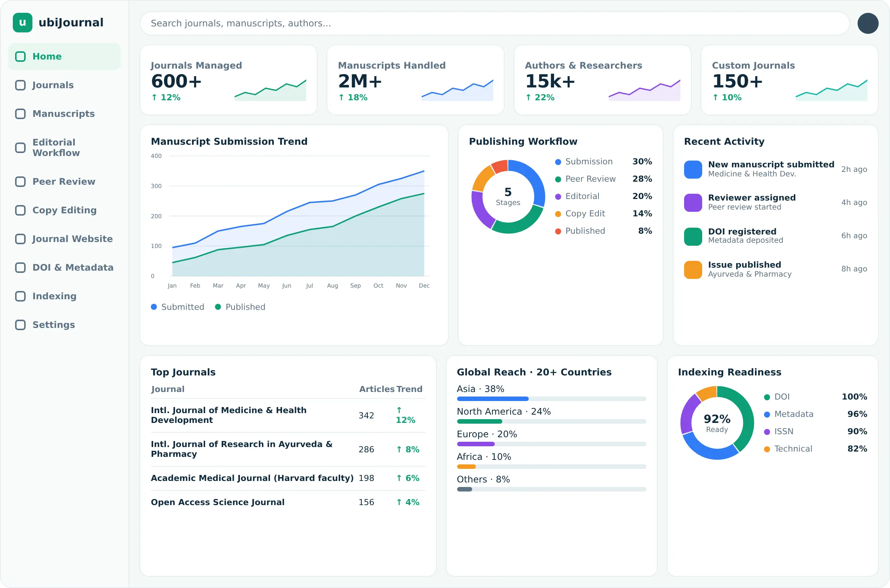The width and height of the screenshot is (890, 588).
Task: Click the '6h ago' timestamp
Action: pyautogui.click(x=854, y=236)
